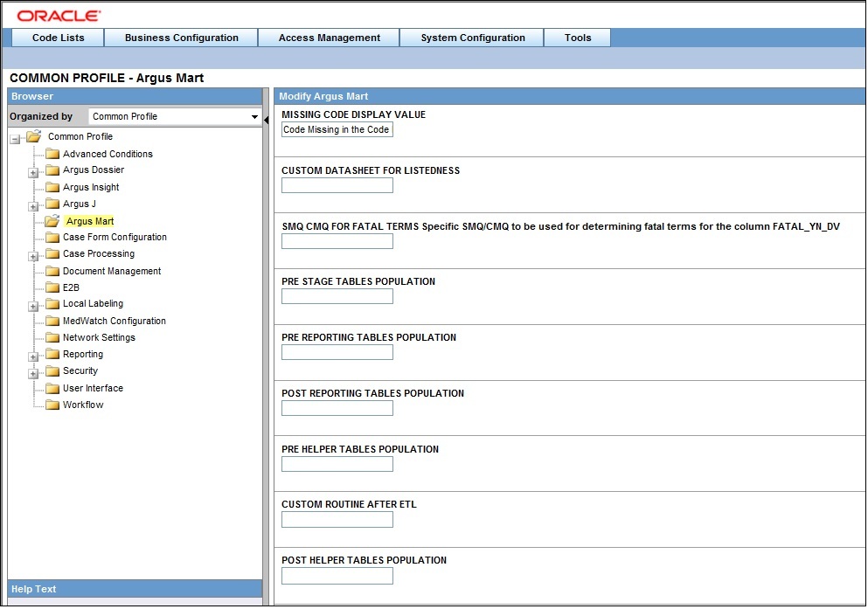This screenshot has height=609, width=868.
Task: Expand the Argus Dossier tree node
Action: coord(33,173)
